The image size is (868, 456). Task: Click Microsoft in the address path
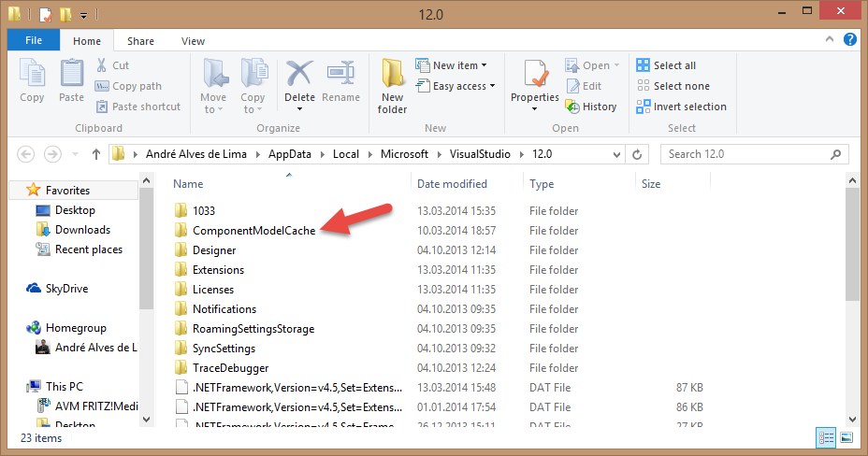[405, 154]
